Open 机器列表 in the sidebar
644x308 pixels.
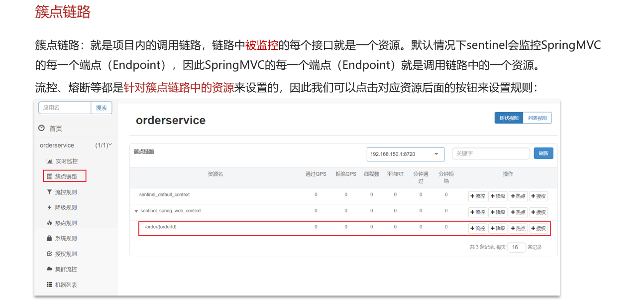point(66,285)
